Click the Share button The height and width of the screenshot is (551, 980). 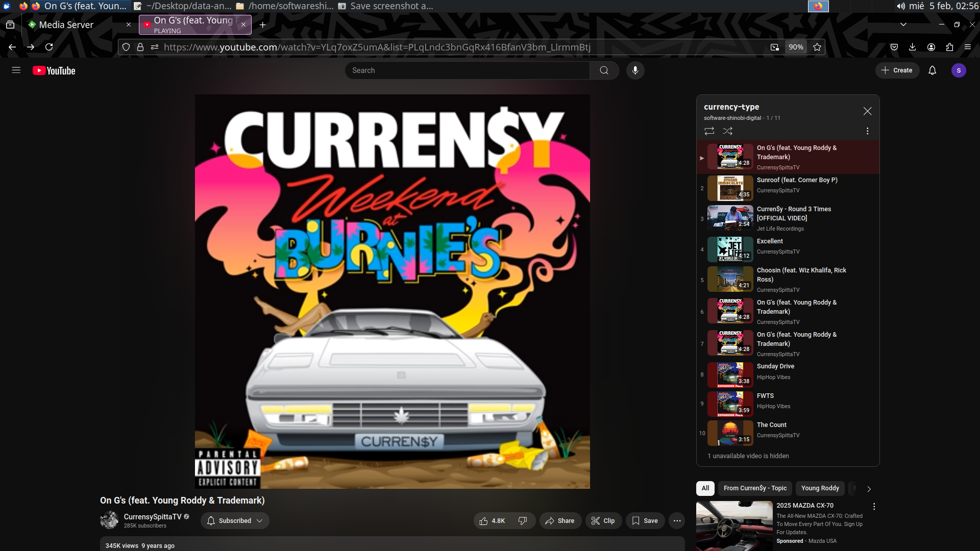tap(560, 520)
